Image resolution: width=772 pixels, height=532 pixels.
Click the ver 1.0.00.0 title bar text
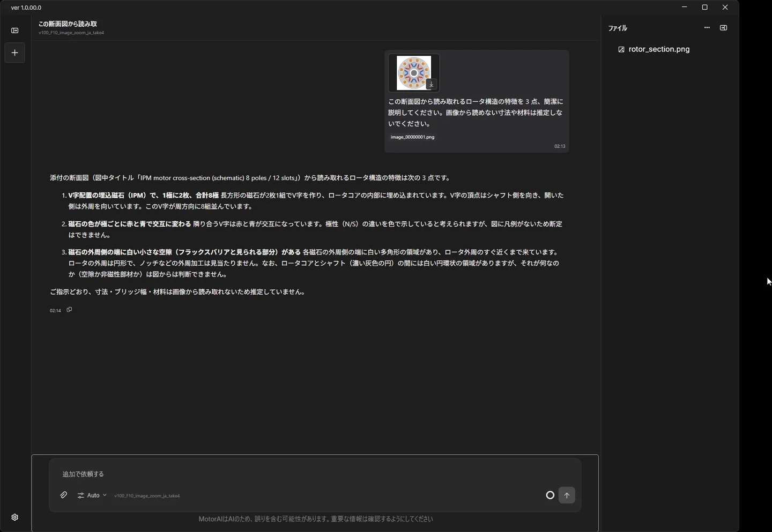click(x=26, y=8)
